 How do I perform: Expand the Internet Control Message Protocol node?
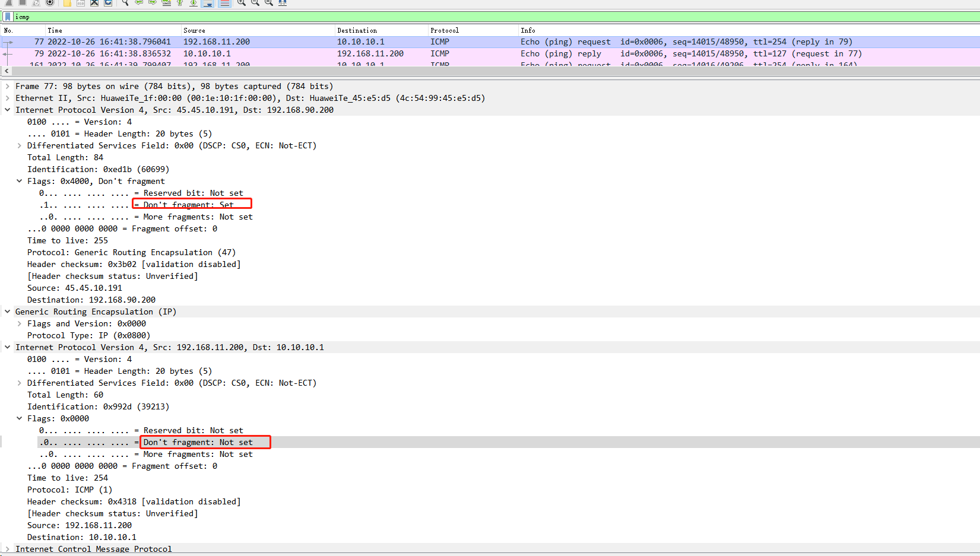coord(7,549)
